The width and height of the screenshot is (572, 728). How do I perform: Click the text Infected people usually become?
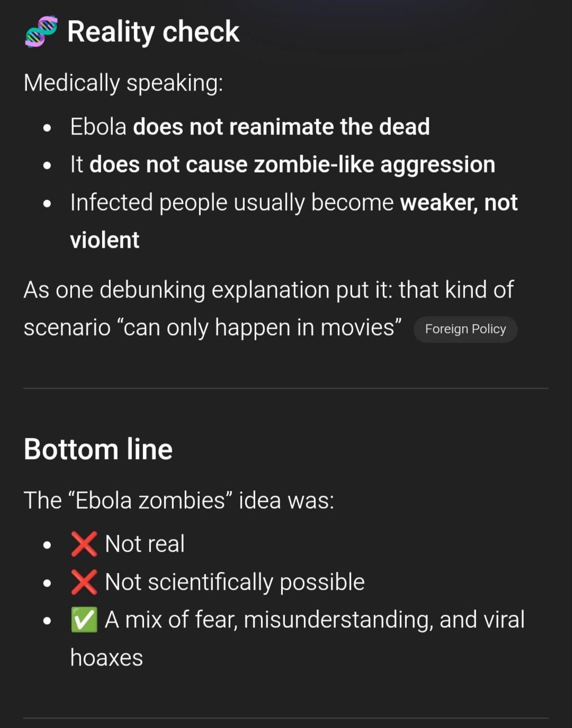click(x=232, y=203)
